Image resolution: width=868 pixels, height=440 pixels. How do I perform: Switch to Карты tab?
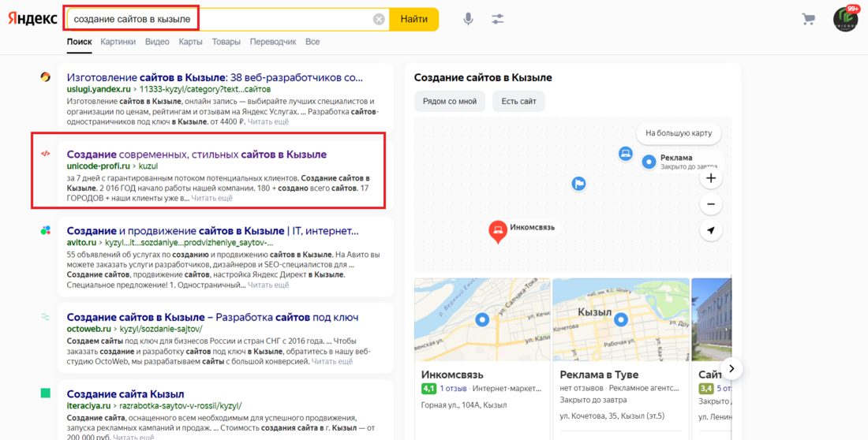point(190,42)
